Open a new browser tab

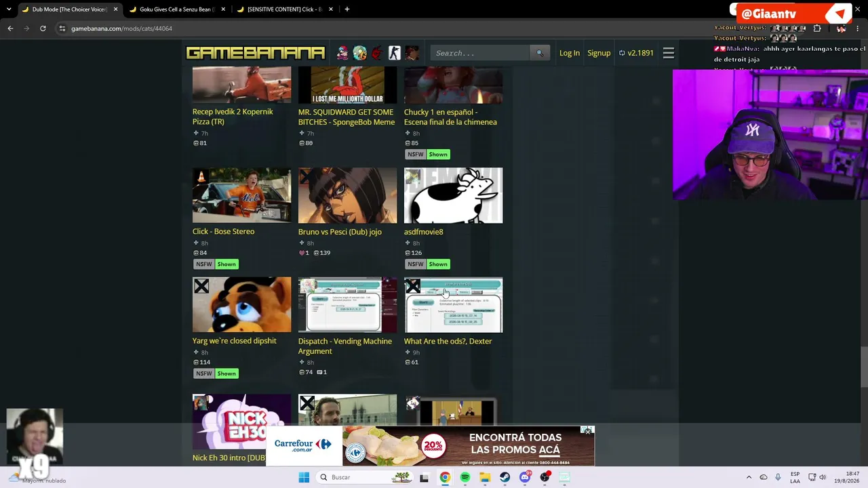pos(347,9)
